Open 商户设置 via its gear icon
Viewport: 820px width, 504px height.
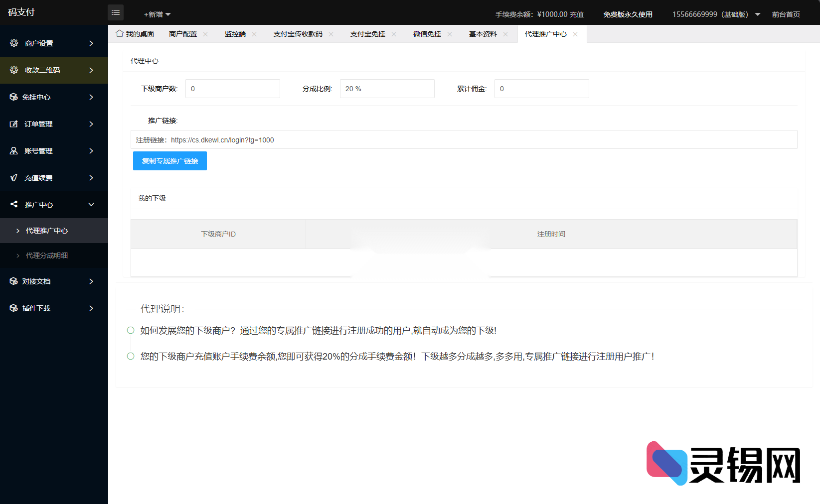[x=14, y=43]
